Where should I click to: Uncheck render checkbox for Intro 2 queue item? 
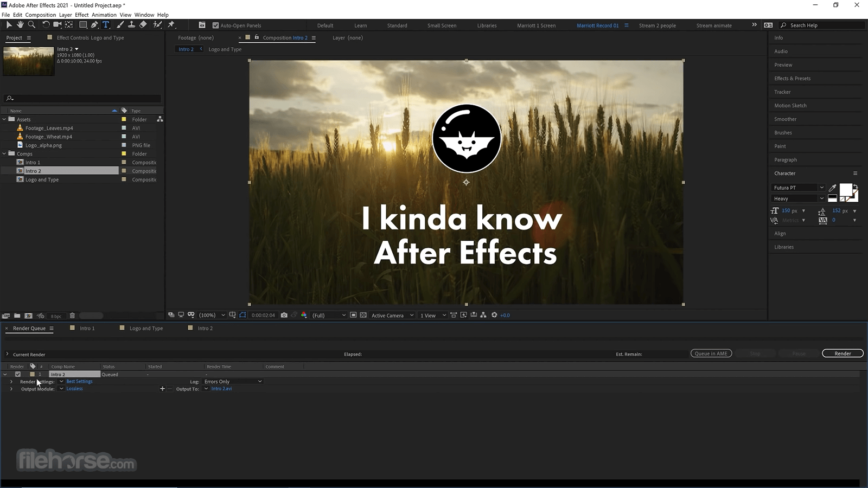18,374
